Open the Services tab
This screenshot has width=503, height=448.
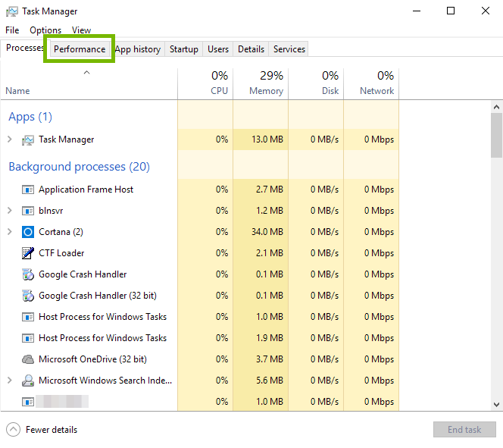point(289,49)
